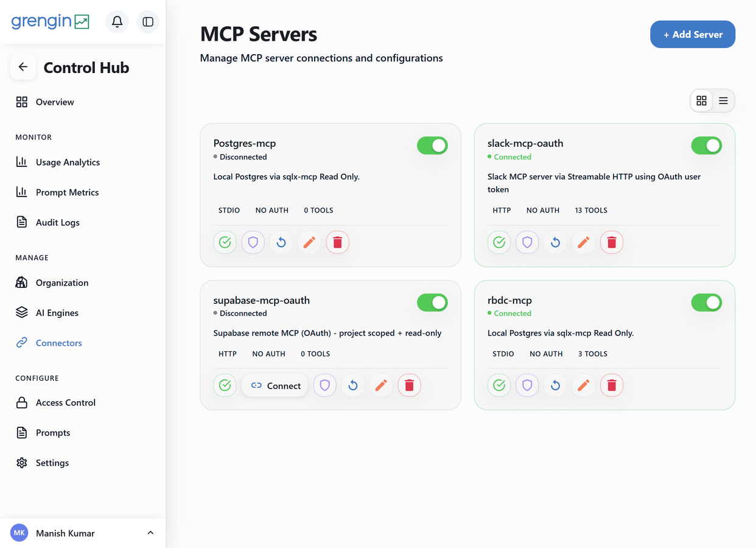The height and width of the screenshot is (548, 756).
Task: Delete the Postgres-mcp server via trash icon
Action: pyautogui.click(x=338, y=242)
